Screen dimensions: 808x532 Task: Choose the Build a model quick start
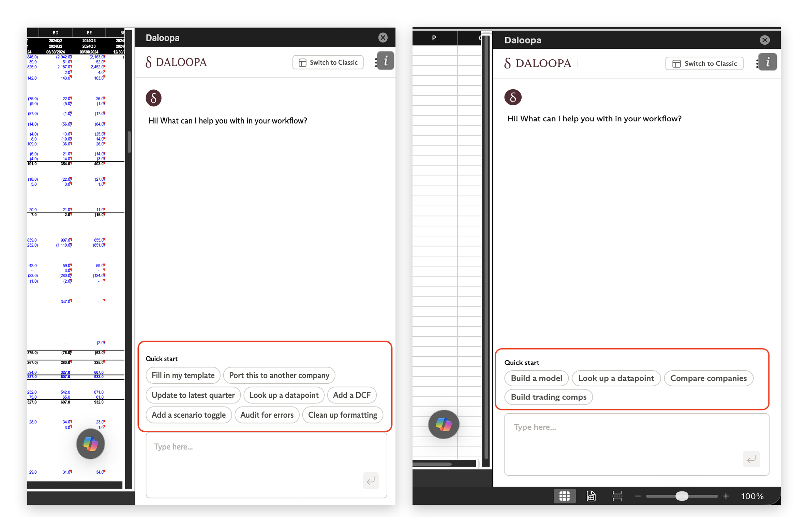536,378
